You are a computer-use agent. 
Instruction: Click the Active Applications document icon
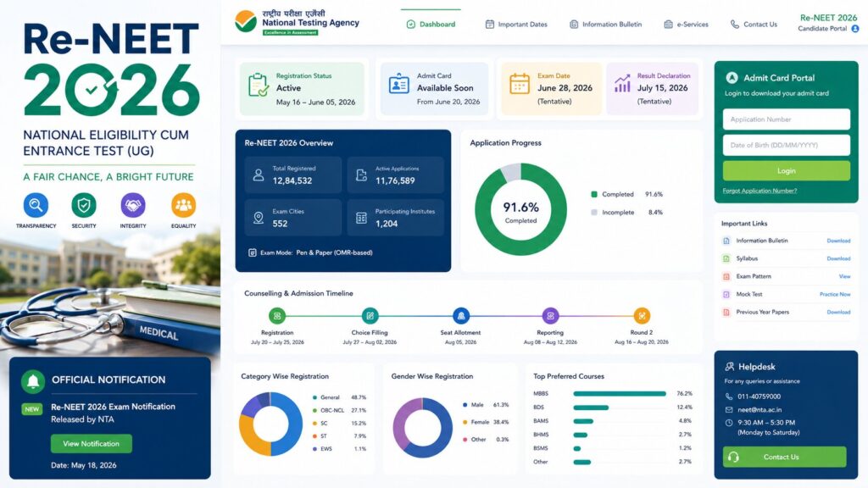click(361, 175)
